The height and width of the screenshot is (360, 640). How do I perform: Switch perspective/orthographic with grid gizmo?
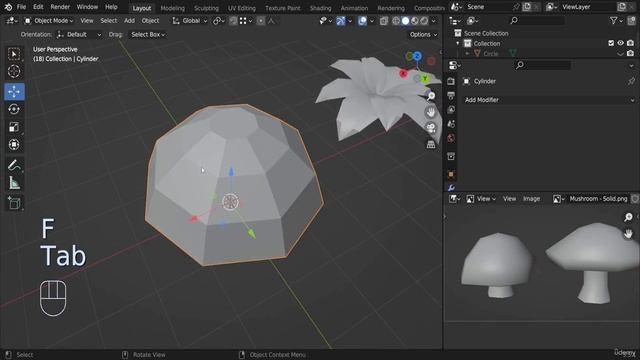pyautogui.click(x=431, y=144)
